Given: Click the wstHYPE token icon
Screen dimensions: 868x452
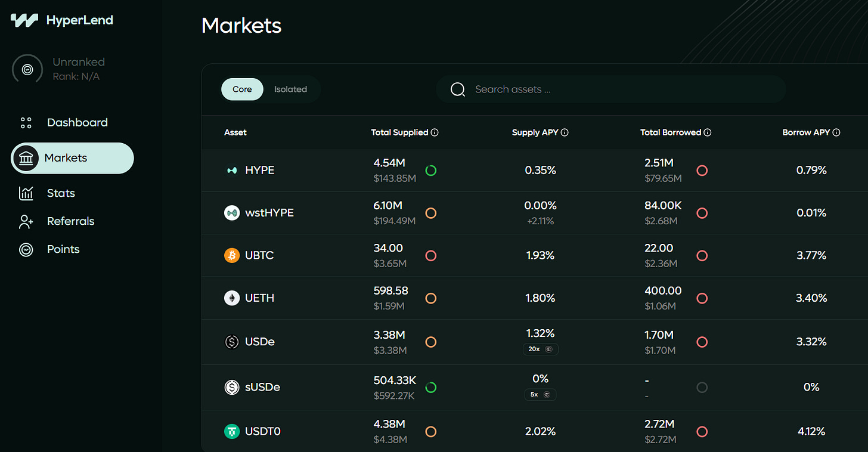Looking at the screenshot, I should (232, 213).
